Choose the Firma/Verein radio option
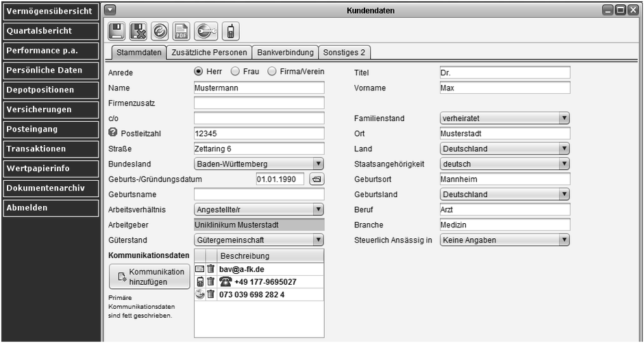The width and height of the screenshot is (644, 343). click(x=272, y=72)
